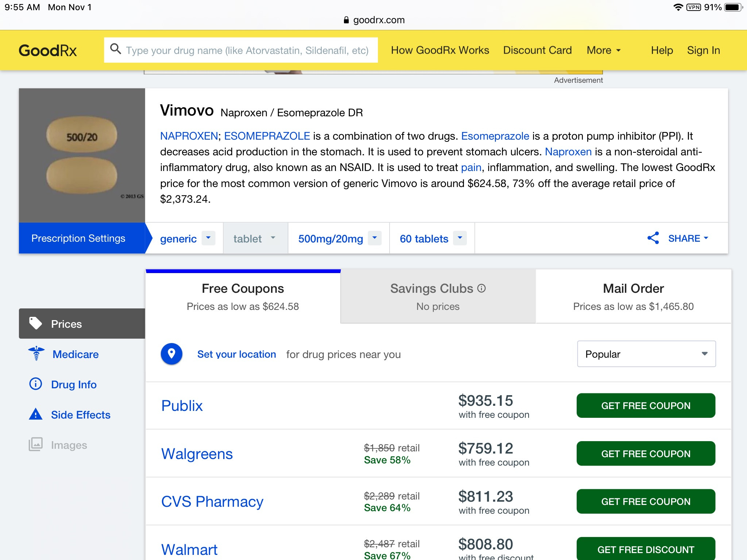The width and height of the screenshot is (747, 560).
Task: Open the Popular sort dropdown
Action: point(646,354)
